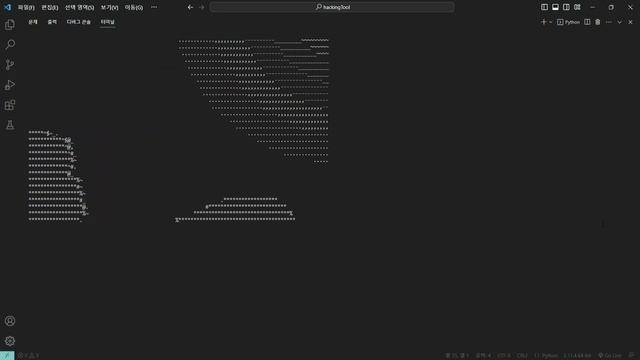Expand the hidden menu bar items ellipsis
The height and width of the screenshot is (360, 640).
(154, 7)
